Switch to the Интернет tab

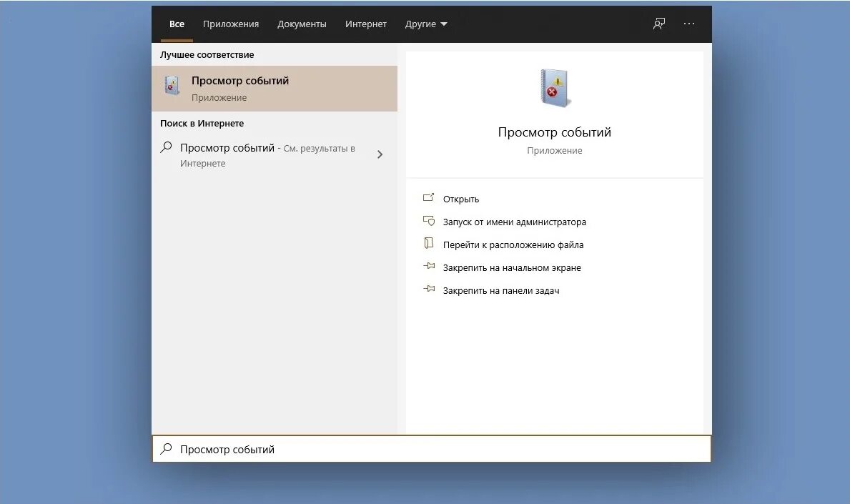tap(366, 24)
